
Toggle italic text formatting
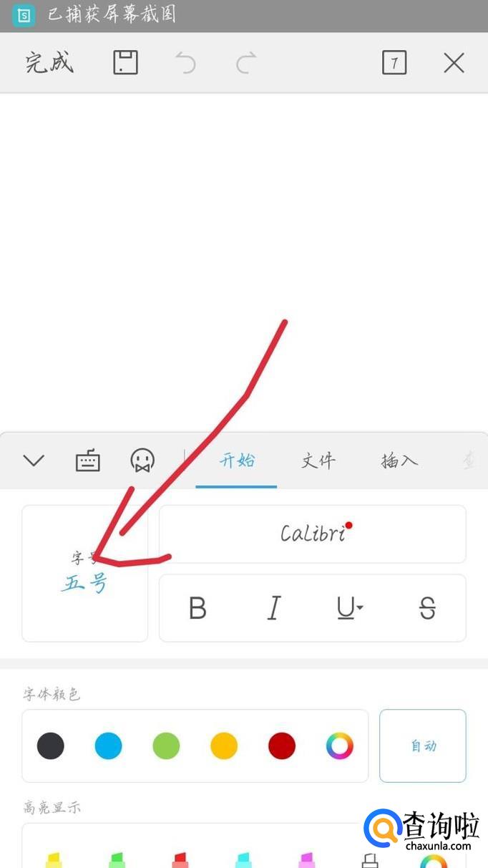[x=273, y=608]
